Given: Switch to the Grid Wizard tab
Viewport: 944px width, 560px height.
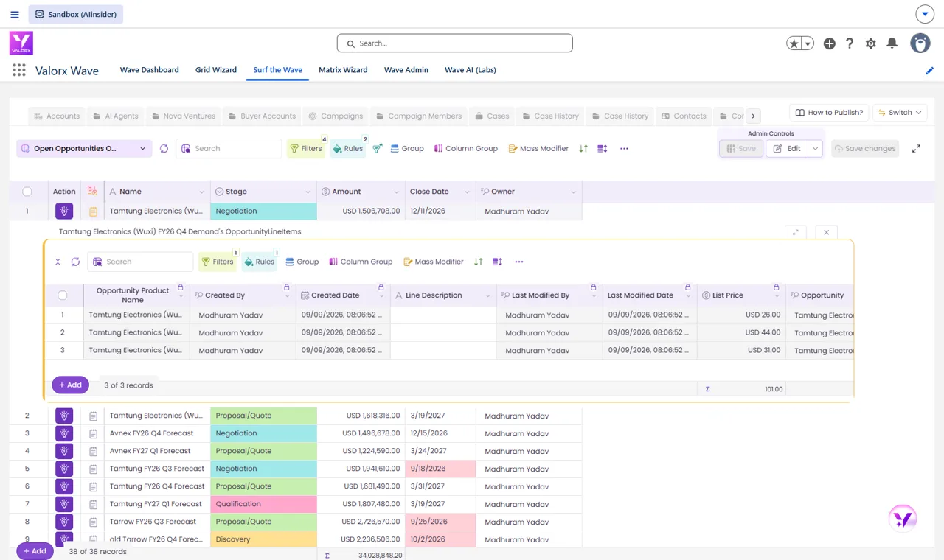Looking at the screenshot, I should click(216, 70).
